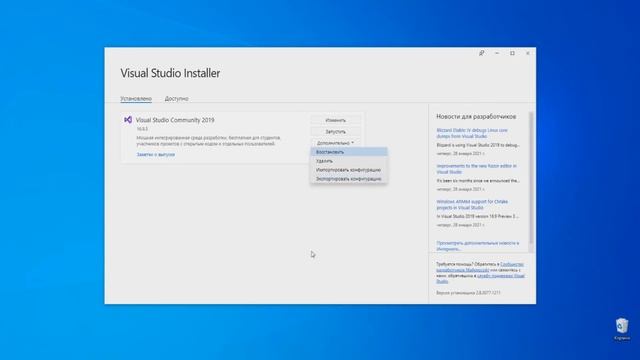The height and width of the screenshot is (360, 640).
Task: Click the Visual Studio Community 2019 logo icon
Action: coord(128,120)
